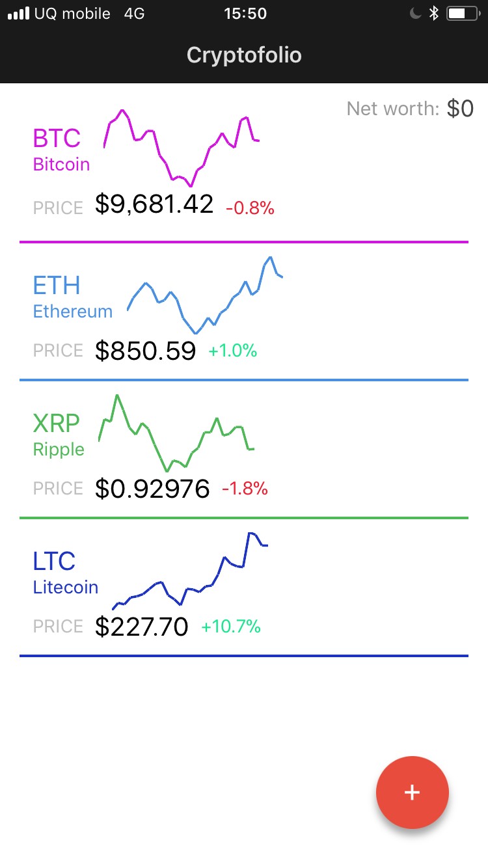Select the XRP ticker label
Image resolution: width=488 pixels, height=868 pixels.
point(57,423)
